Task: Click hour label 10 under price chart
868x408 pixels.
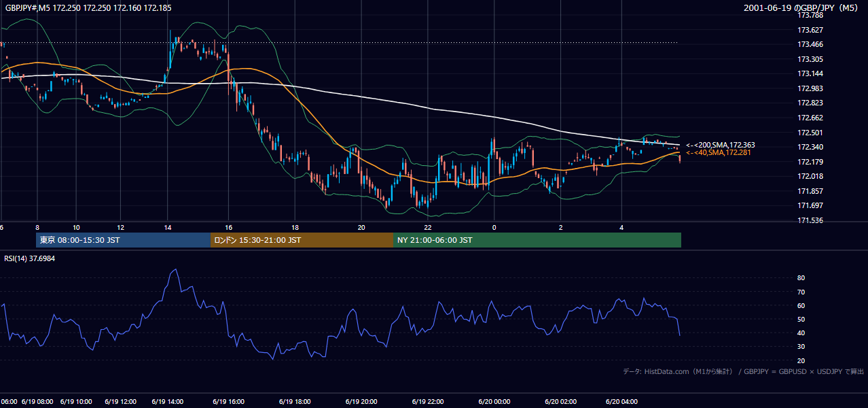Action: [77, 227]
